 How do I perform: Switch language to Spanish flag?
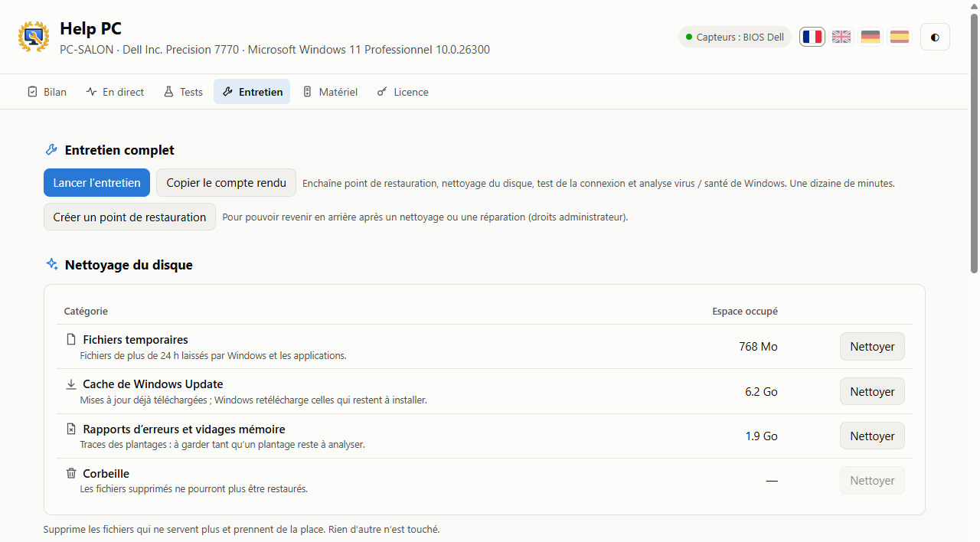(900, 37)
